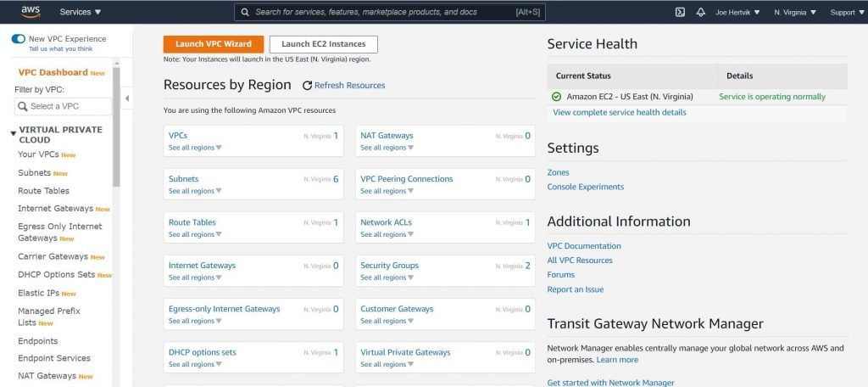Open DHCP Options Sets sidebar item
The image size is (868, 387).
click(x=57, y=274)
